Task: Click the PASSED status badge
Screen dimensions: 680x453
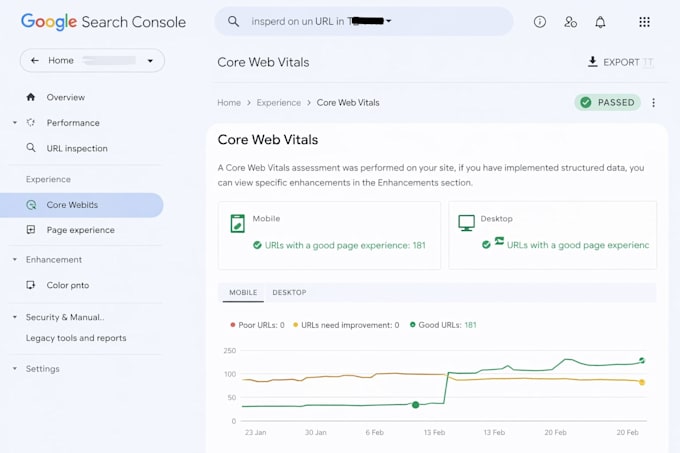Action: (608, 103)
